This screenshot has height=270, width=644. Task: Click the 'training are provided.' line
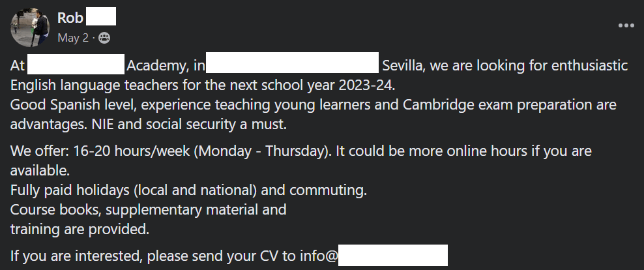coord(80,229)
